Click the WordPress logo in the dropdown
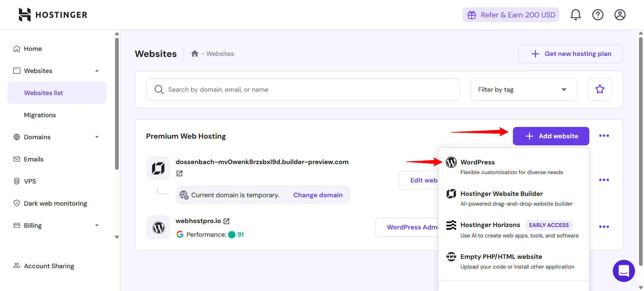Viewport: 644px width, 291px height. pyautogui.click(x=451, y=162)
